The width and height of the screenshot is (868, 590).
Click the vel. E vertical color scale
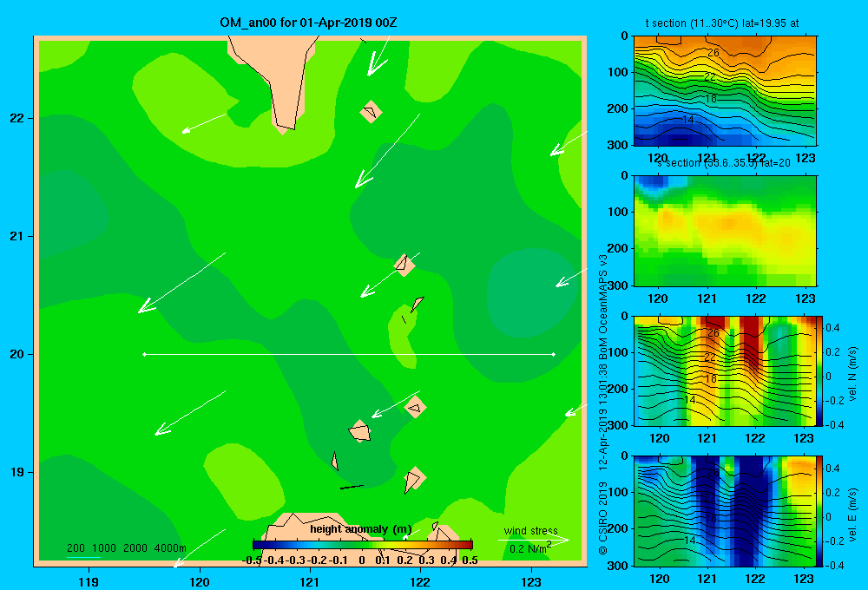820,511
